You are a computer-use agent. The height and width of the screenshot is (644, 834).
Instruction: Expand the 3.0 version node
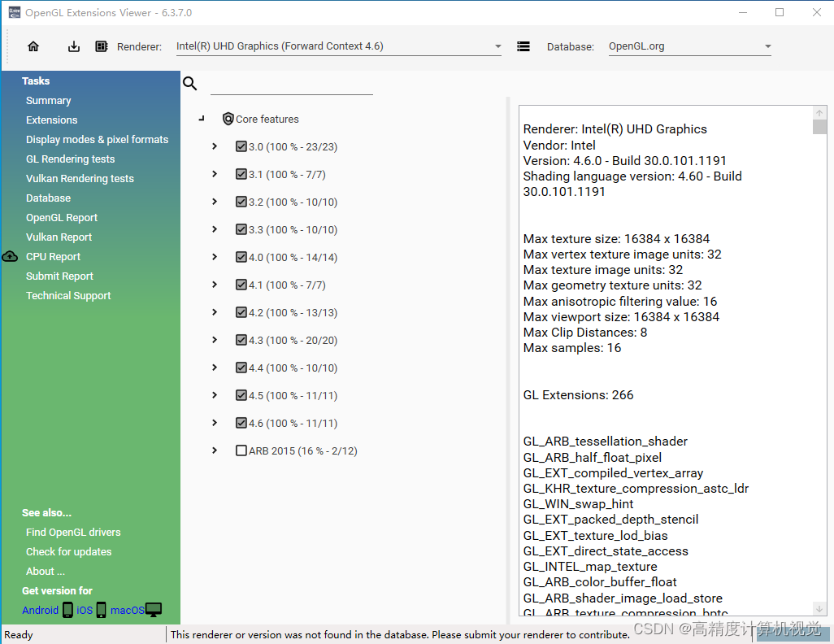point(215,146)
